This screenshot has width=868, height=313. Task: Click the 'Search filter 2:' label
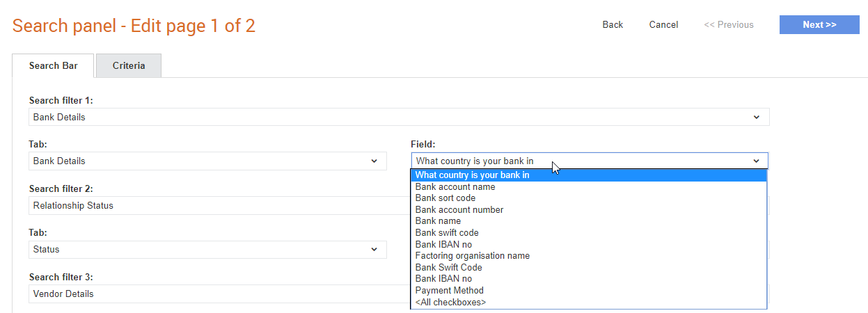[61, 188]
